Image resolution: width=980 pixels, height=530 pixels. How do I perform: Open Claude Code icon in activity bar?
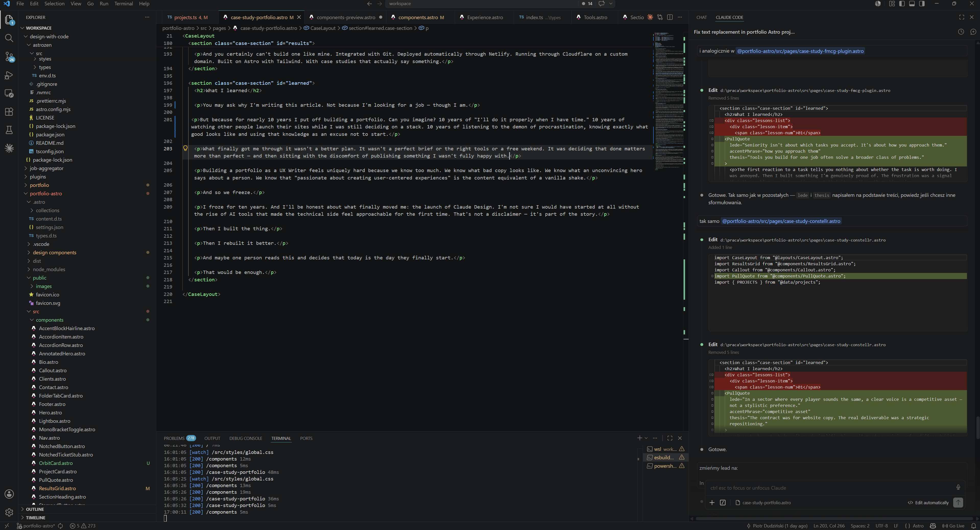[9, 148]
